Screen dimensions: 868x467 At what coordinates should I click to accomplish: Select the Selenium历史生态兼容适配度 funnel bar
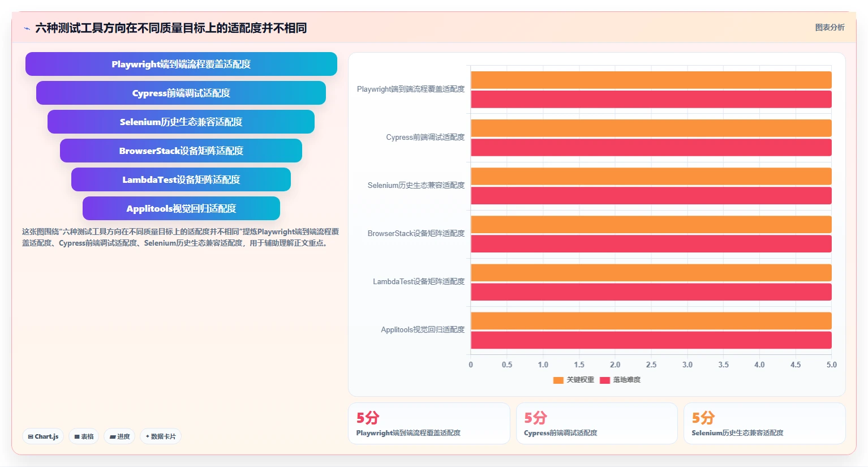click(x=181, y=122)
